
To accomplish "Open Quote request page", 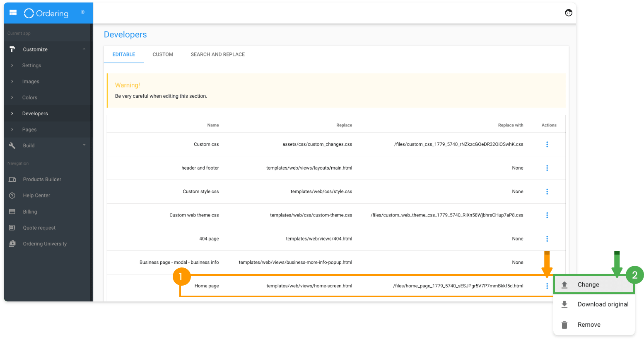I will pos(39,228).
